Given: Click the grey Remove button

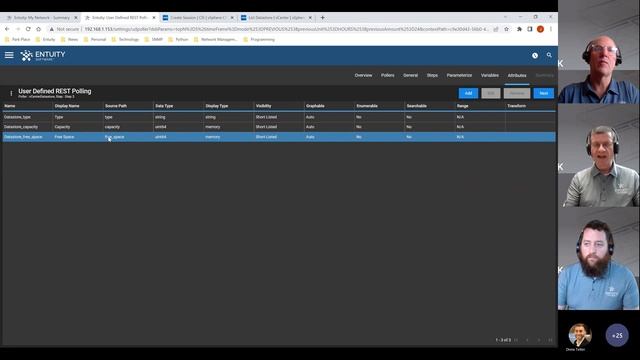Looking at the screenshot, I should 517,93.
